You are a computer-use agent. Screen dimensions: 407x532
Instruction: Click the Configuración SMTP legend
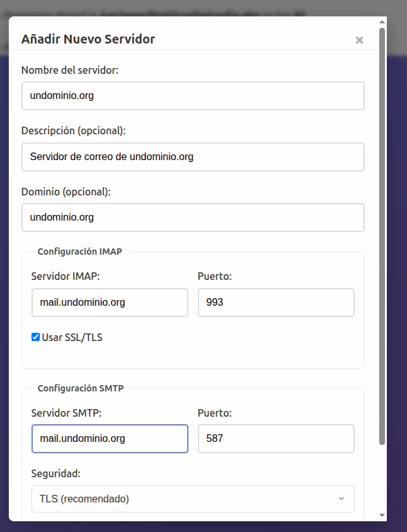tap(81, 388)
